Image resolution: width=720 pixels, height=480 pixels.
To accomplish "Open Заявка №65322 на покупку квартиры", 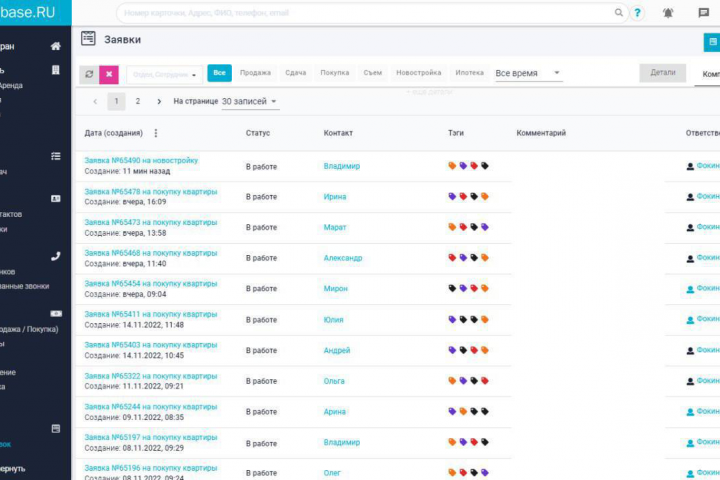I will click(x=151, y=376).
